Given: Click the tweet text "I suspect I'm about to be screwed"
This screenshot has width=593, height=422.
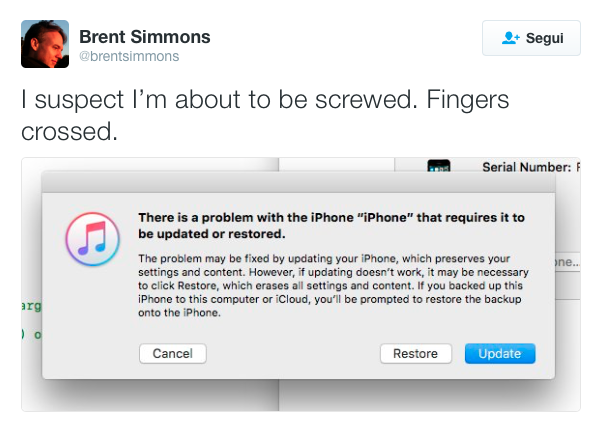Looking at the screenshot, I should click(219, 100).
